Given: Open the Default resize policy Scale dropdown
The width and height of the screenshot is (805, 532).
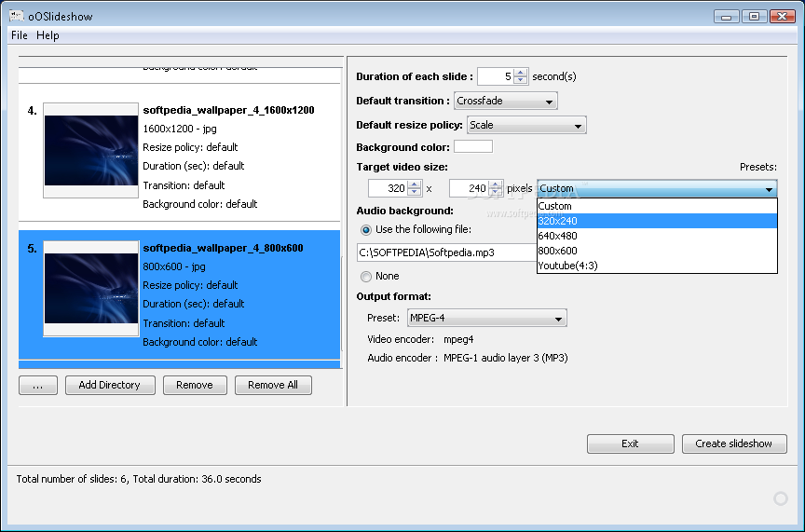Looking at the screenshot, I should click(x=526, y=125).
